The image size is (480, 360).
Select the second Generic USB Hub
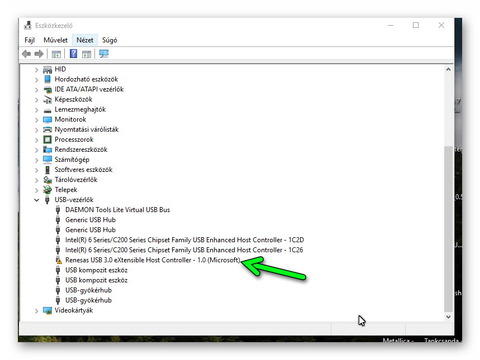click(x=90, y=230)
